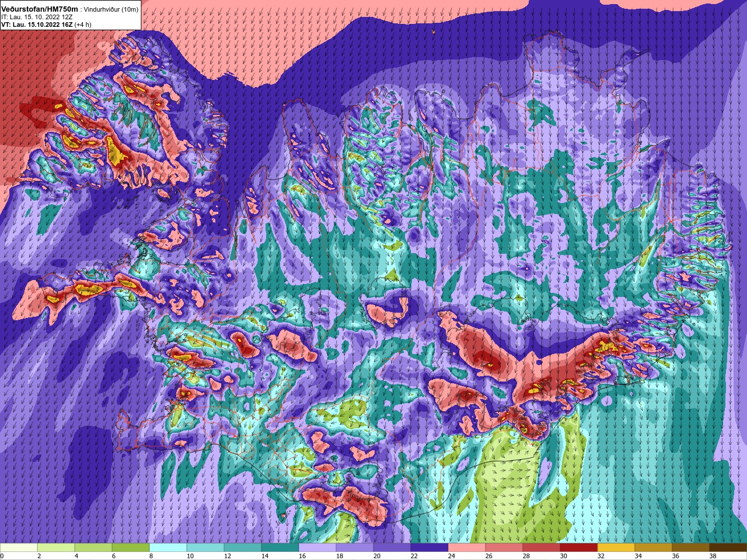The height and width of the screenshot is (560, 747).
Task: Click the legend scale value 8
Action: [151, 556]
